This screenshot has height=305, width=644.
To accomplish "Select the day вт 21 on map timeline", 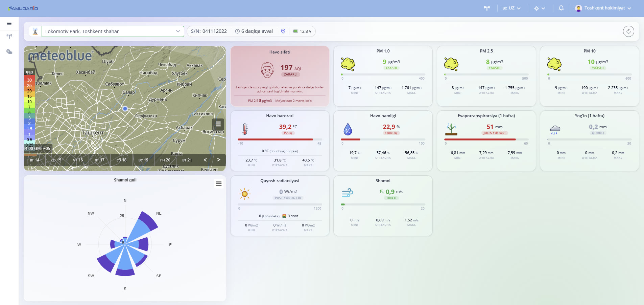I will [187, 160].
